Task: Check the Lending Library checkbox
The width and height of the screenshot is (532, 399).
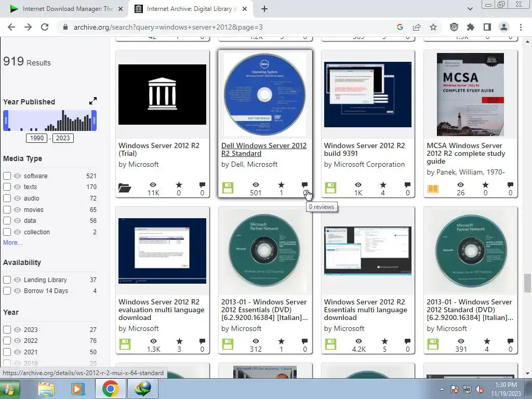Action: tap(7, 280)
